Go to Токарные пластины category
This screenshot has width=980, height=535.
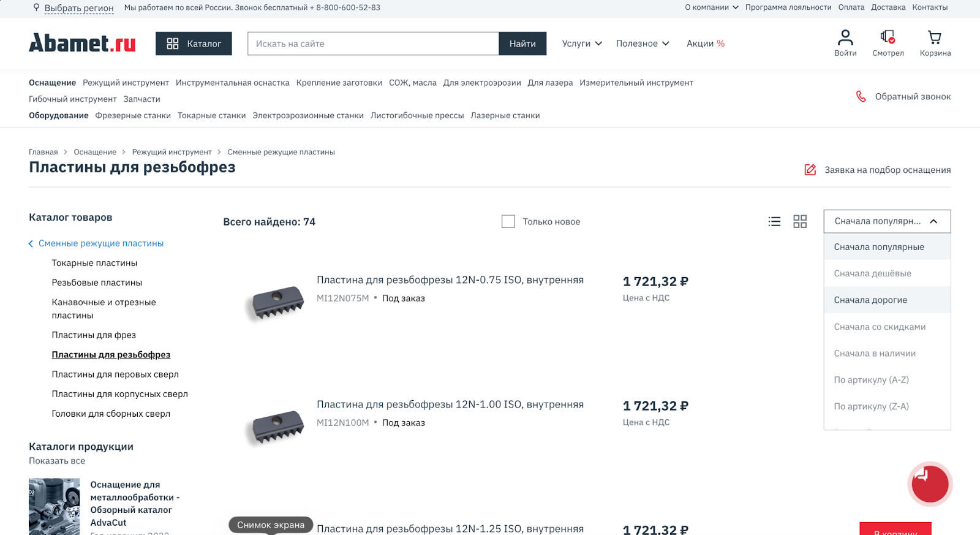pos(94,263)
